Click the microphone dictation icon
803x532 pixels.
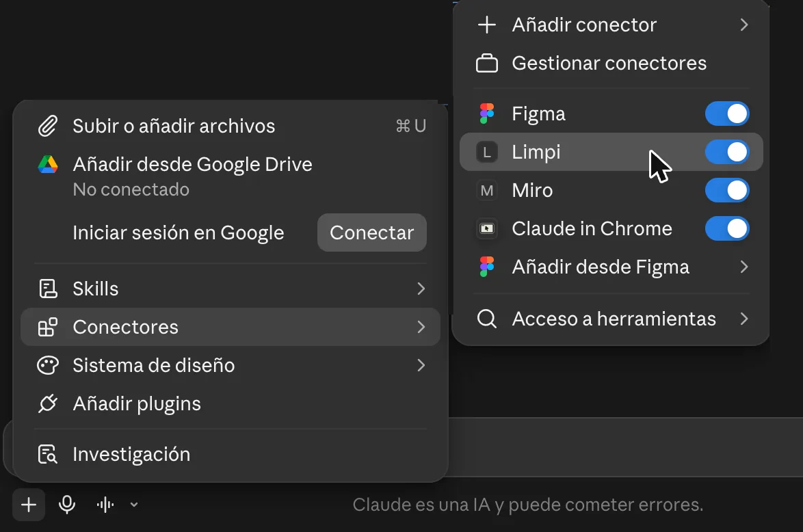67,505
